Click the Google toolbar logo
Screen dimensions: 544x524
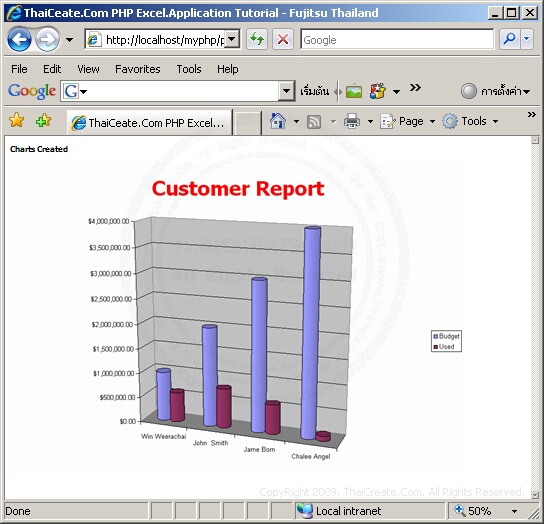tap(32, 92)
